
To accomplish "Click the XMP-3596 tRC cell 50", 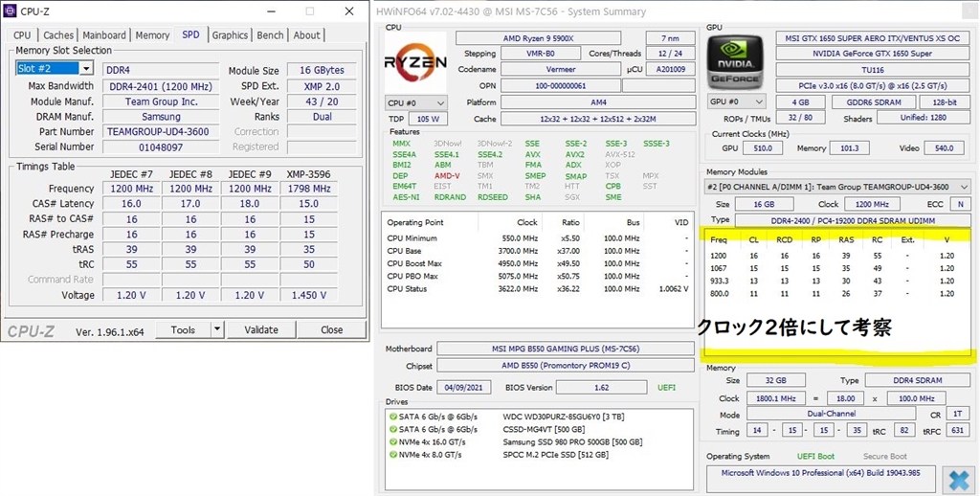I will (309, 264).
